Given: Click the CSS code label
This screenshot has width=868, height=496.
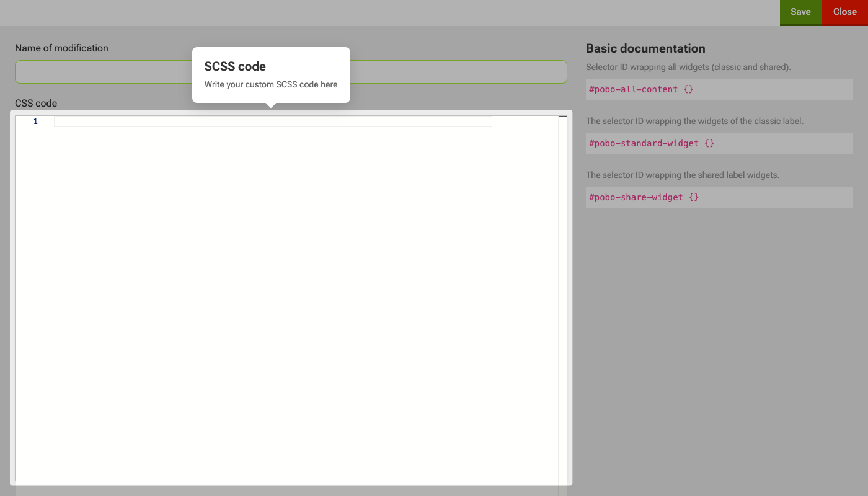Looking at the screenshot, I should 36,104.
